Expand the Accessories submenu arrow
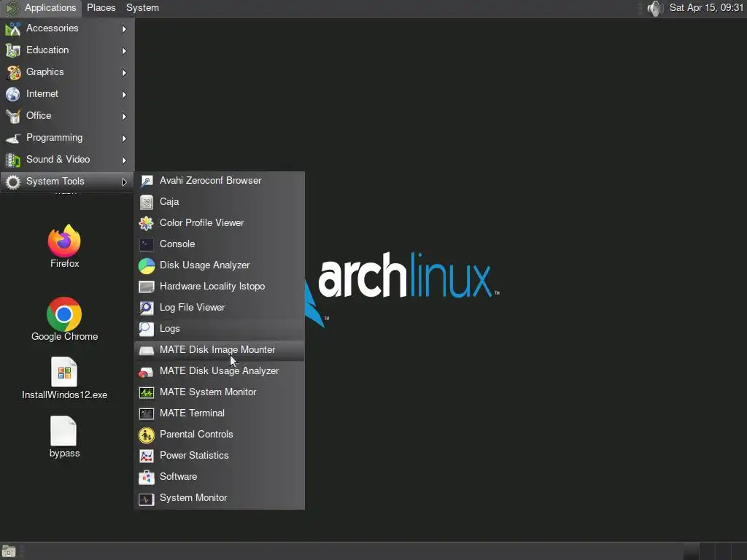747x560 pixels. click(x=124, y=29)
